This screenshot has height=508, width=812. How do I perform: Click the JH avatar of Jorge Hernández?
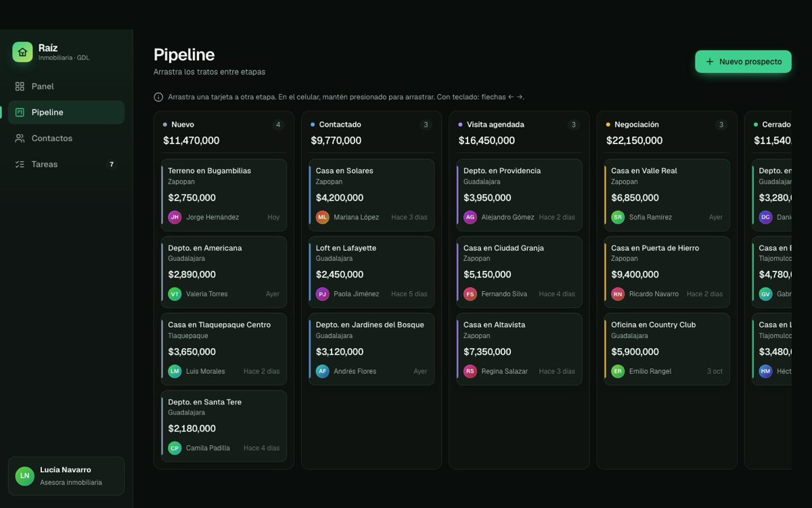175,217
